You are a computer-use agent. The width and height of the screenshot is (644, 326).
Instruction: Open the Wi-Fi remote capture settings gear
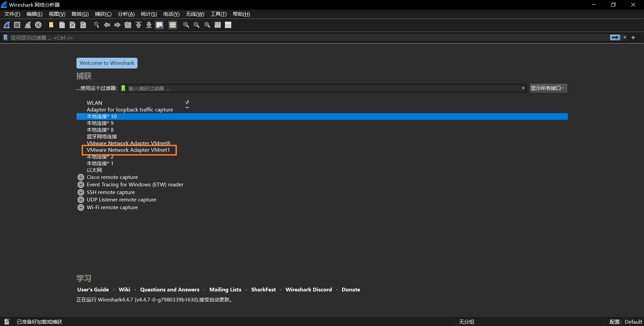[x=81, y=207]
